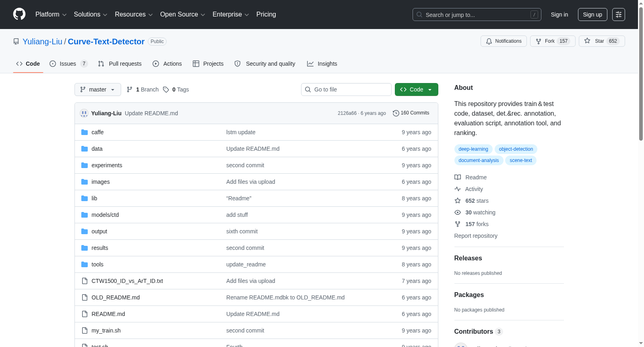The height and width of the screenshot is (347, 644).
Task: Click the Pricing link in the header
Action: pyautogui.click(x=266, y=15)
